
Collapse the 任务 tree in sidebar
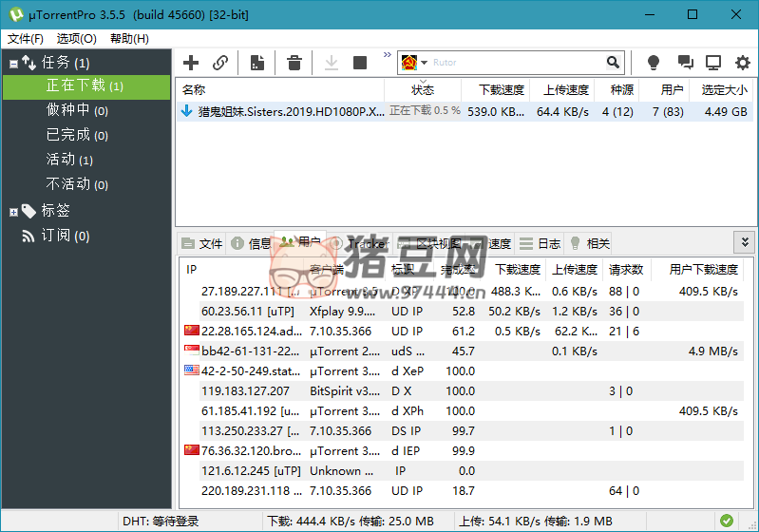click(x=13, y=64)
